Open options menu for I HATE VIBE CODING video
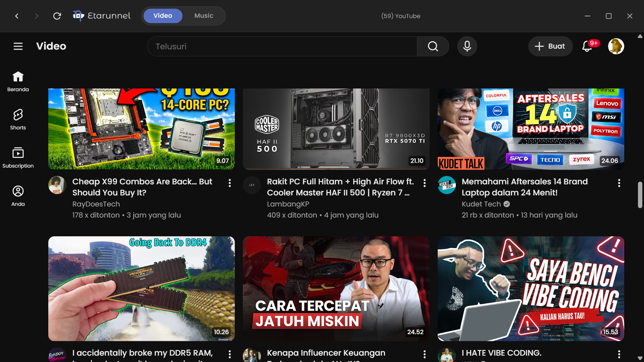The width and height of the screenshot is (644, 362). [619, 354]
